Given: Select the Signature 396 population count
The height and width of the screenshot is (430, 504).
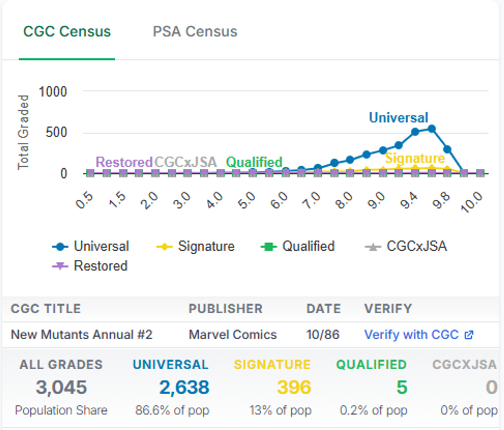Looking at the screenshot, I should 294,387.
